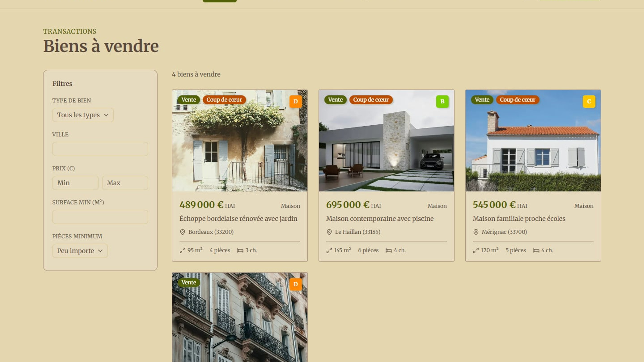Click the Prix Min input field
644x362 pixels.
[x=75, y=183]
